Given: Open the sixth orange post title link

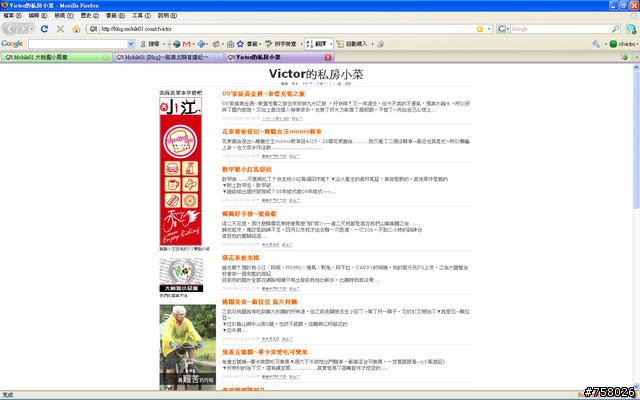Looking at the screenshot, I should (x=259, y=302).
